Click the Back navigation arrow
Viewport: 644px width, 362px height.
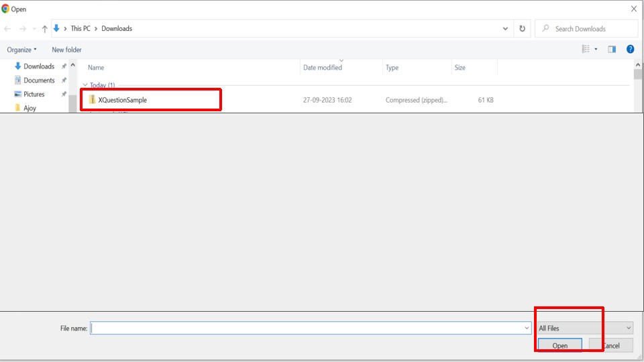(7, 29)
